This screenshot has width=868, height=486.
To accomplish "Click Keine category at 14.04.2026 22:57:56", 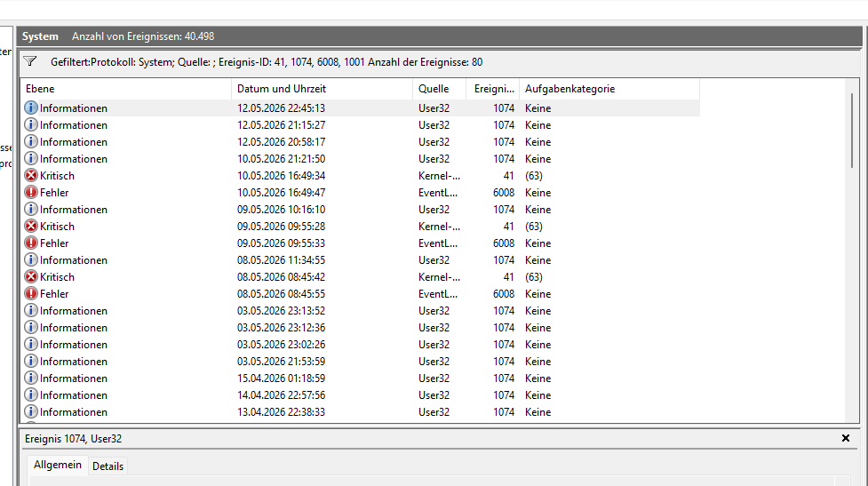I will (x=538, y=395).
